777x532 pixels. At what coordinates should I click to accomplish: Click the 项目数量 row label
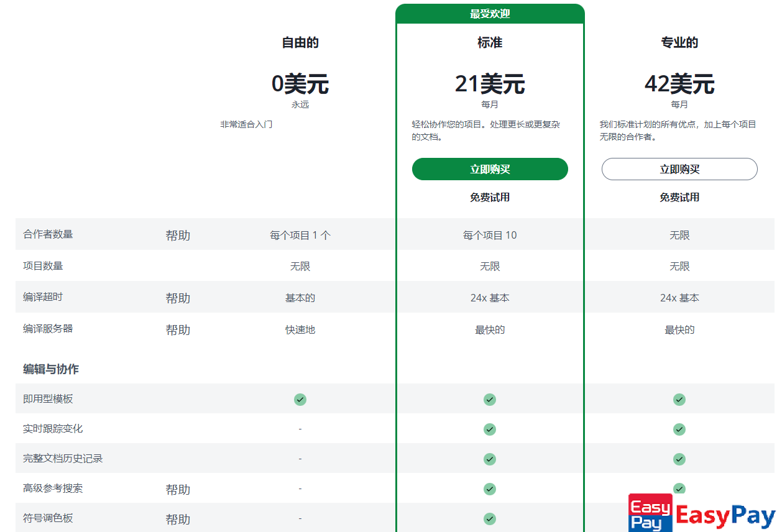coord(43,266)
